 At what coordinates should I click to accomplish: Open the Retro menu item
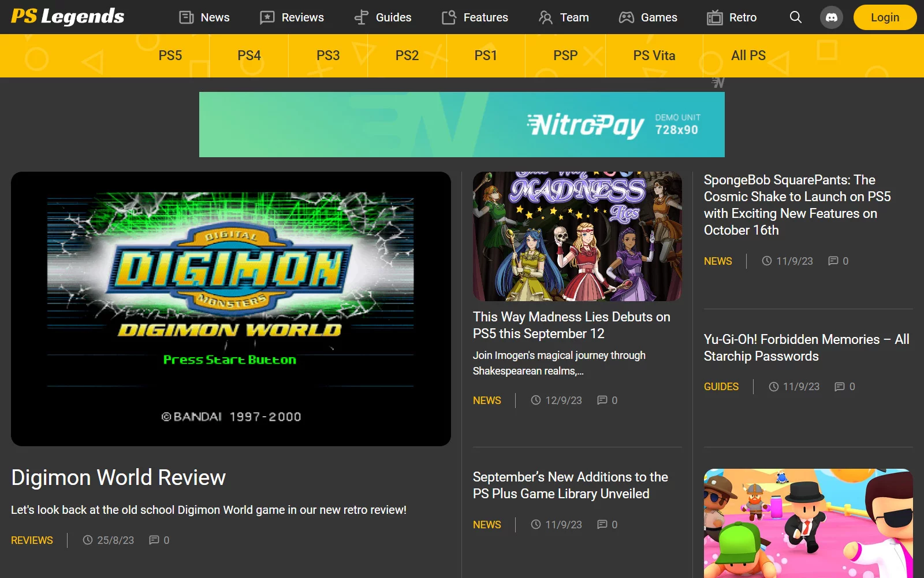click(x=732, y=17)
